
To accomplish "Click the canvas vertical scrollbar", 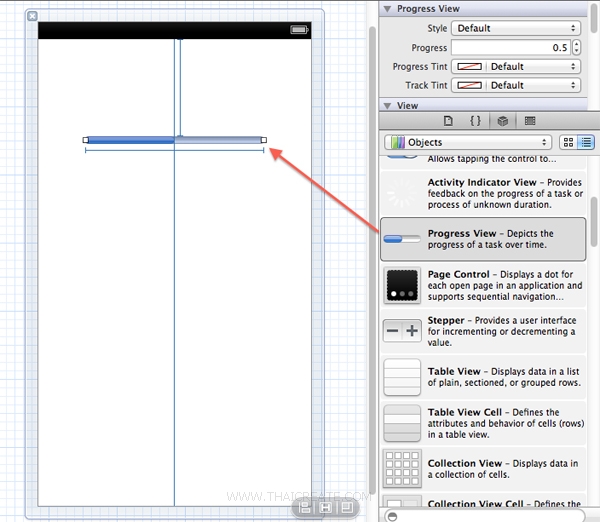I will coord(372,260).
